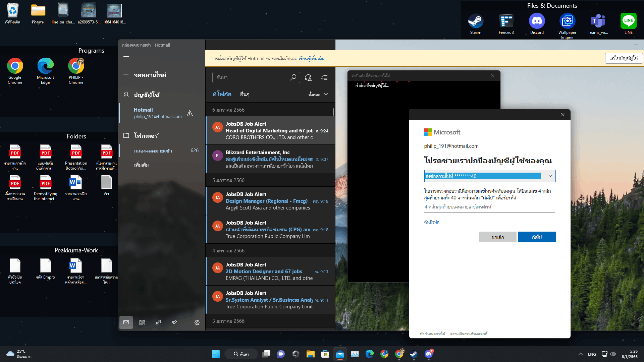644x362 pixels.
Task: Click Windows Start button on taskbar
Action: point(216,354)
